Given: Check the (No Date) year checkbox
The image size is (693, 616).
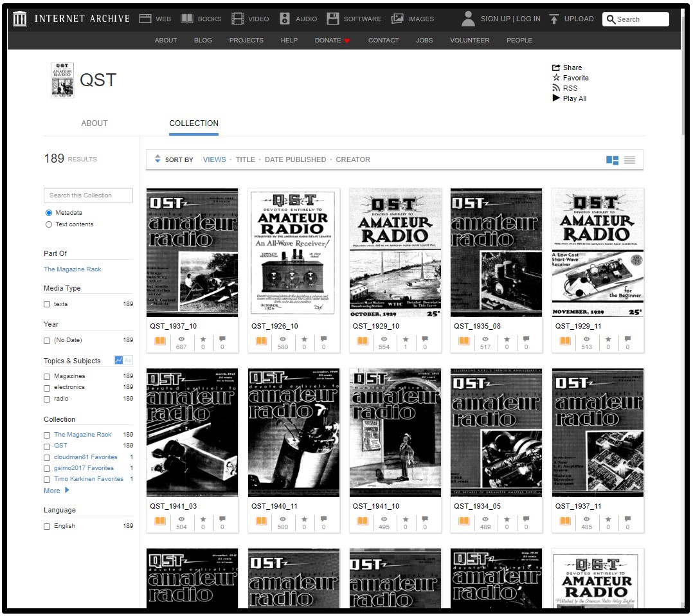Looking at the screenshot, I should point(47,341).
